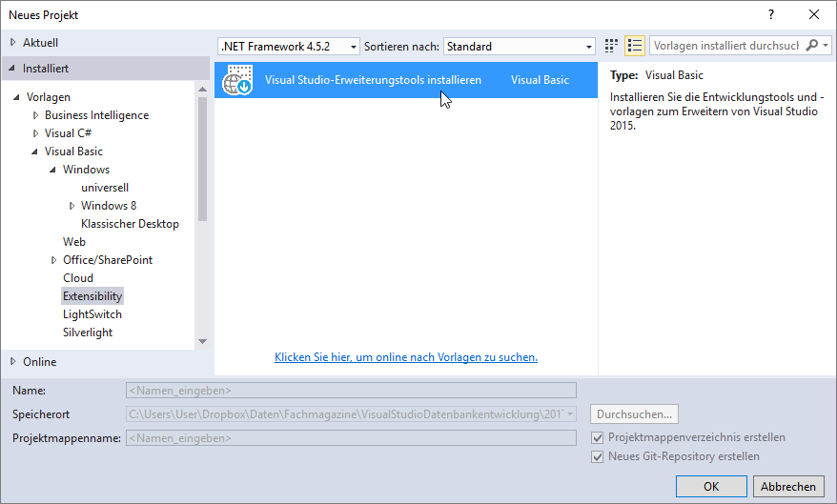
Task: Toggle Projektmappenverzeichnis erstellen checkbox
Action: pyautogui.click(x=598, y=437)
